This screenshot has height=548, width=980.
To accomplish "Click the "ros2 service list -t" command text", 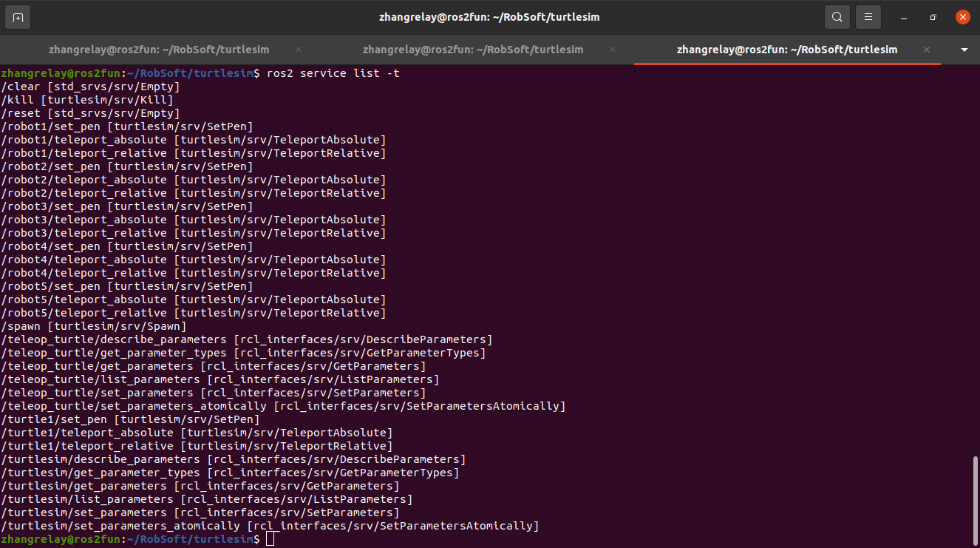I will pyautogui.click(x=333, y=73).
